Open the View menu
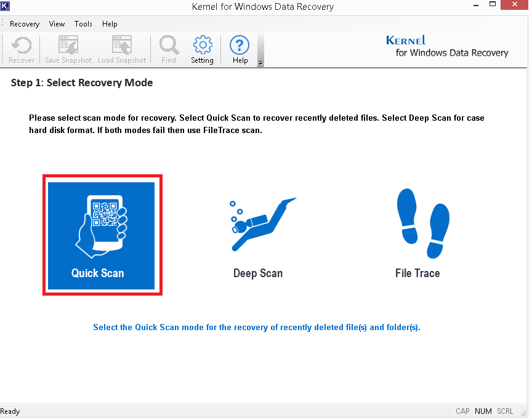Image resolution: width=532 pixels, height=420 pixels. [x=57, y=24]
